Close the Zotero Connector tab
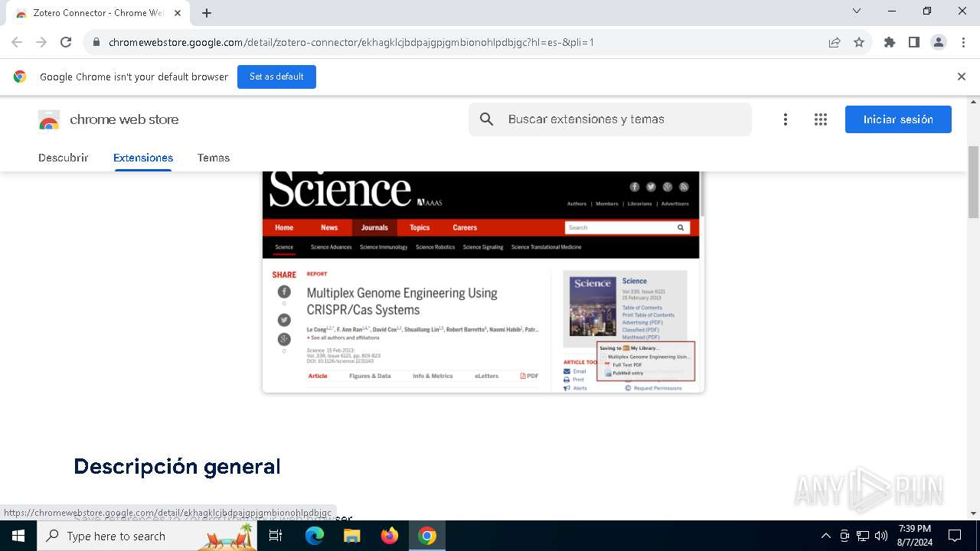The width and height of the screenshot is (980, 551). pos(178,13)
